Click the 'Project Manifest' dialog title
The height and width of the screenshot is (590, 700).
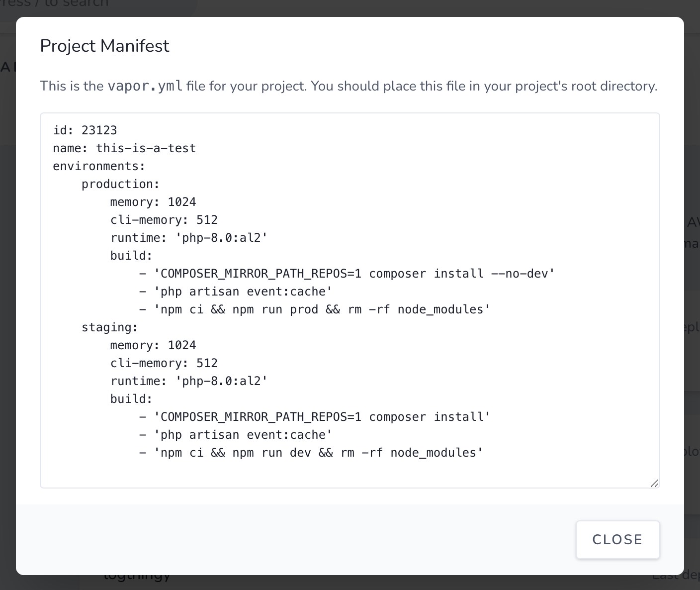(x=104, y=46)
